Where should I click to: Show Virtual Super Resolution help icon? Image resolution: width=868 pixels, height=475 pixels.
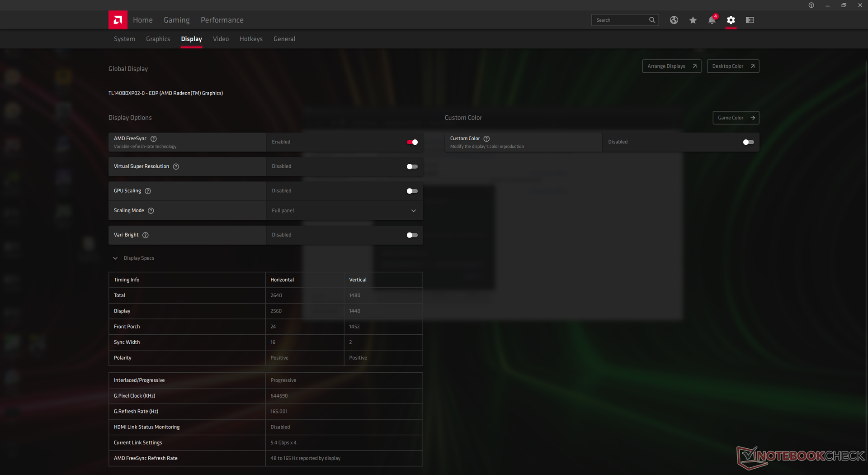pos(176,166)
